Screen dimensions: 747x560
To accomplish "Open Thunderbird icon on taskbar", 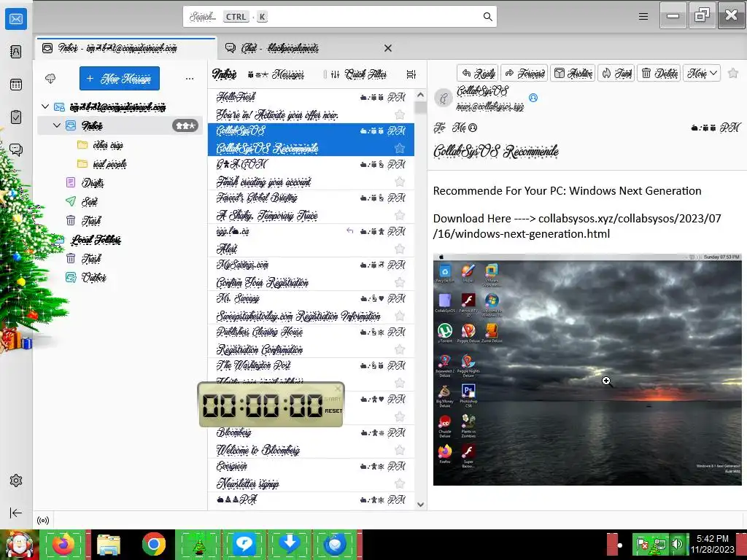I will pos(334,544).
